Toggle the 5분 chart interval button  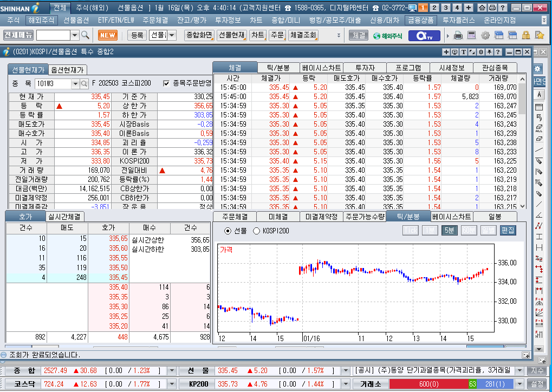pos(449,231)
